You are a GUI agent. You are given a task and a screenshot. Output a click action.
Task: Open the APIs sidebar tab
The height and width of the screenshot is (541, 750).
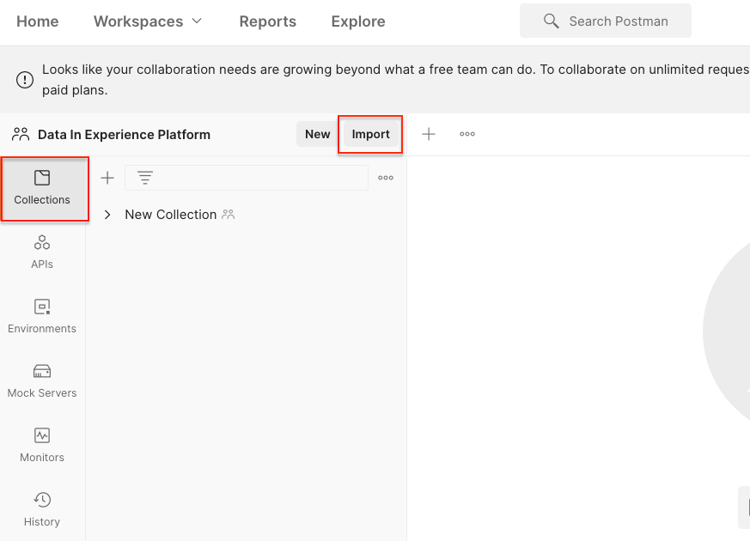point(42,253)
